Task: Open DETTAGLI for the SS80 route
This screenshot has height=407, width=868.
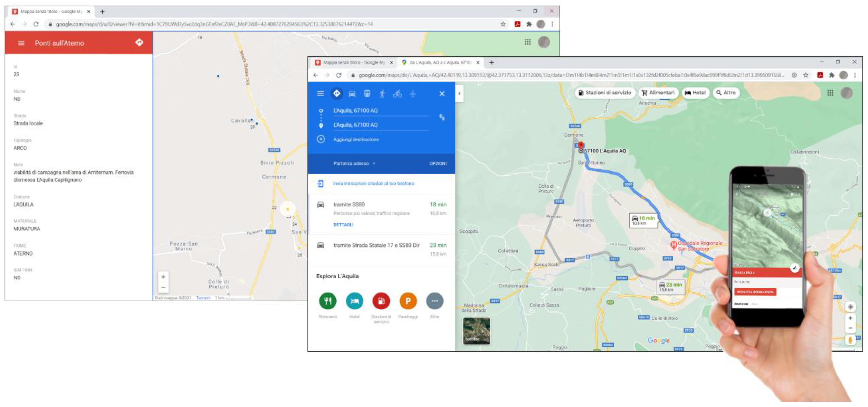Action: click(343, 225)
